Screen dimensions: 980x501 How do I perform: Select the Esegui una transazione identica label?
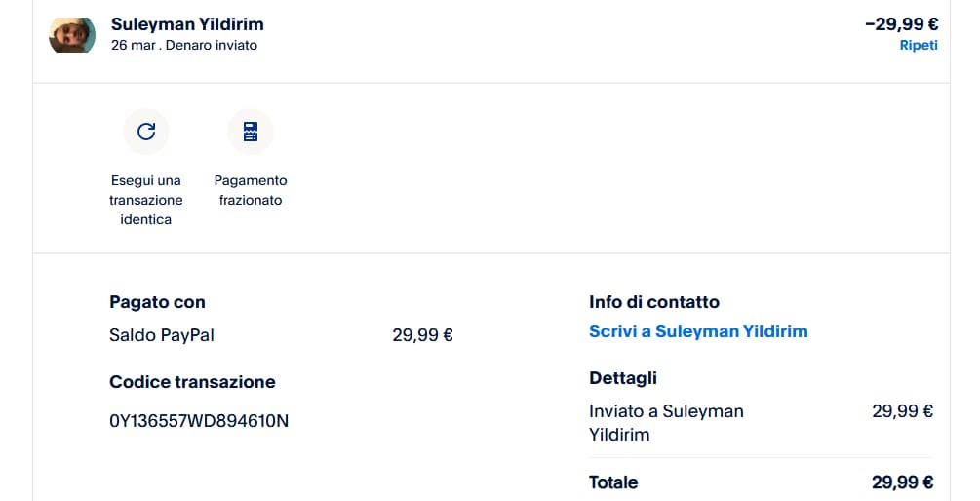tap(146, 200)
